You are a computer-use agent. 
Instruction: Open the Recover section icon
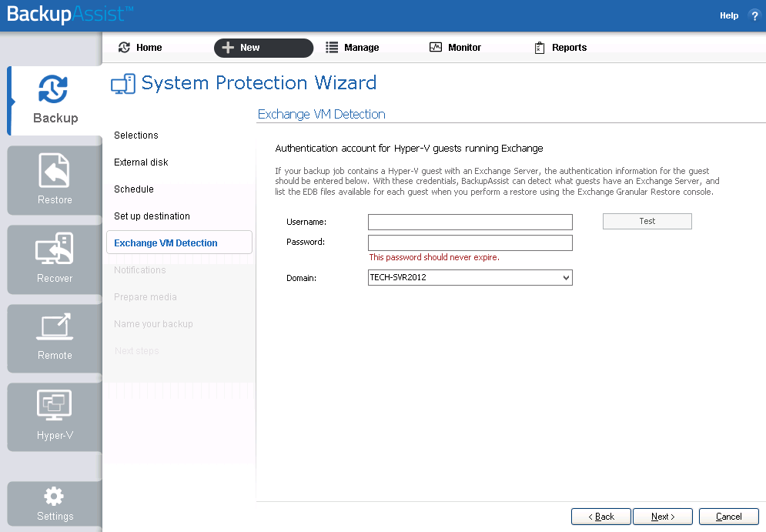click(54, 248)
